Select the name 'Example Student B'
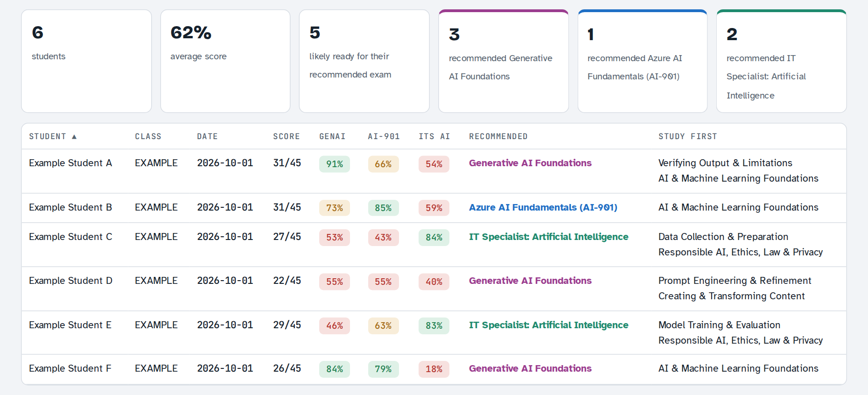Image resolution: width=868 pixels, height=395 pixels. tap(70, 207)
